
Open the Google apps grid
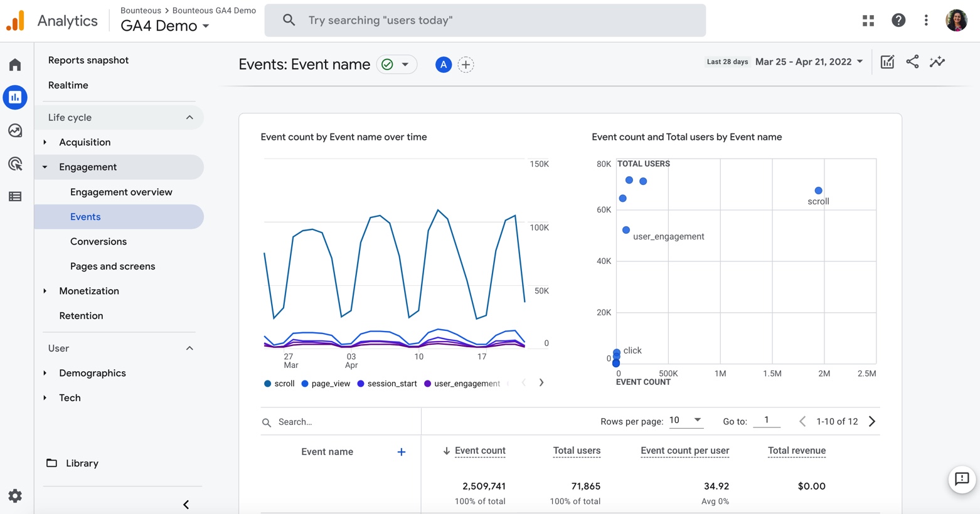coord(868,21)
